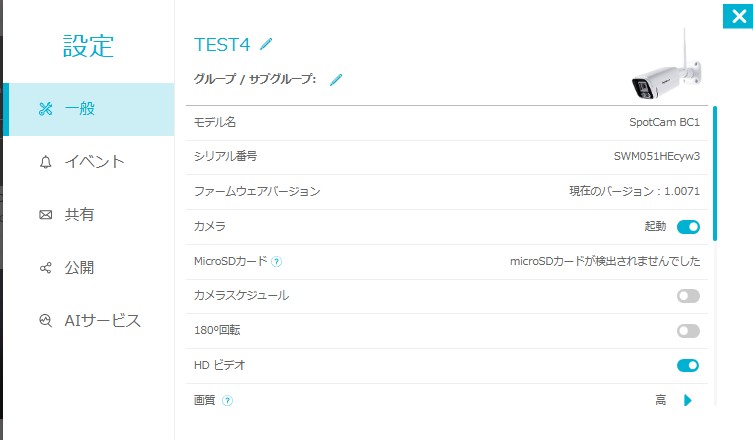The image size is (753, 440).
Task: Click the envelope icon for 共有
Action: pos(46,215)
